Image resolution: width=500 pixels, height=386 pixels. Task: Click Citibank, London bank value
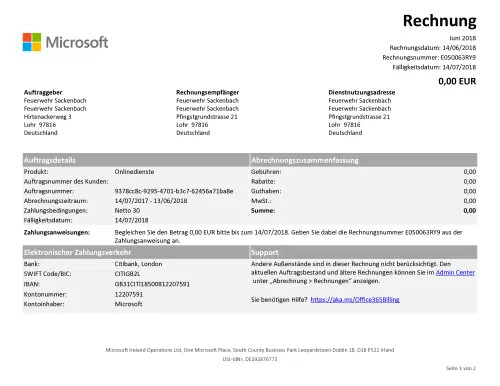coord(138,264)
